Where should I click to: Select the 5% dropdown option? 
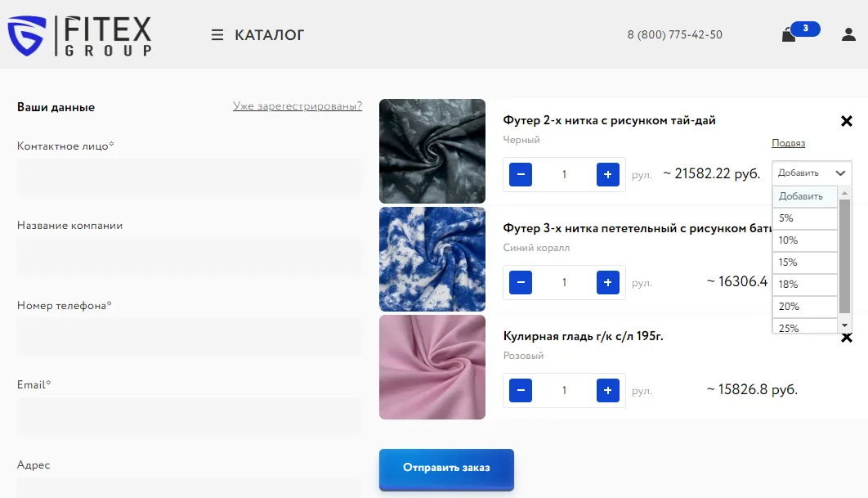pyautogui.click(x=804, y=218)
